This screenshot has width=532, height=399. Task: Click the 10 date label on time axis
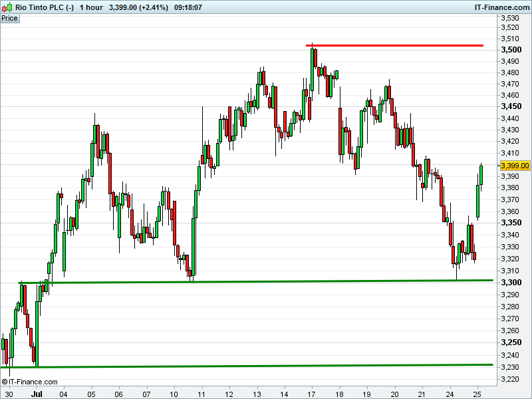(174, 394)
